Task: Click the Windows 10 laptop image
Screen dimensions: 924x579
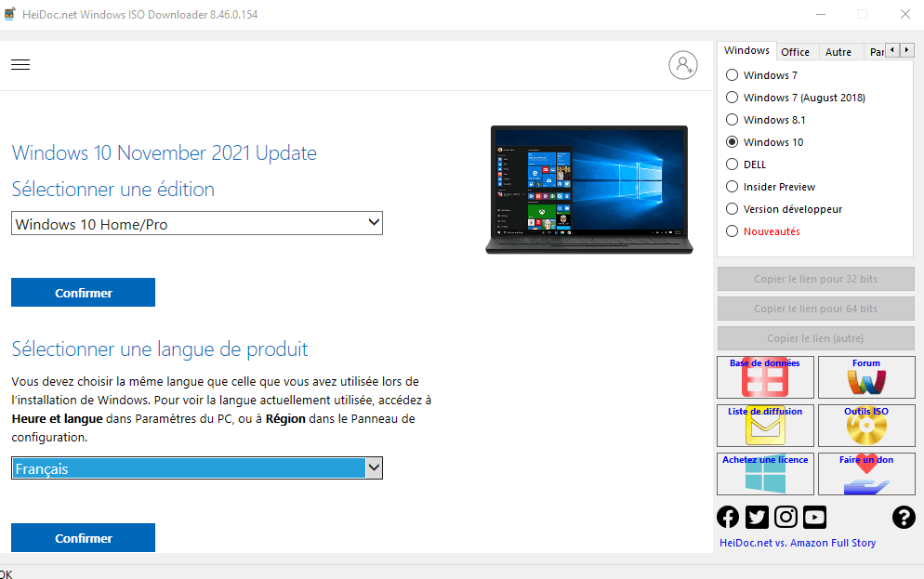Action: pyautogui.click(x=589, y=190)
